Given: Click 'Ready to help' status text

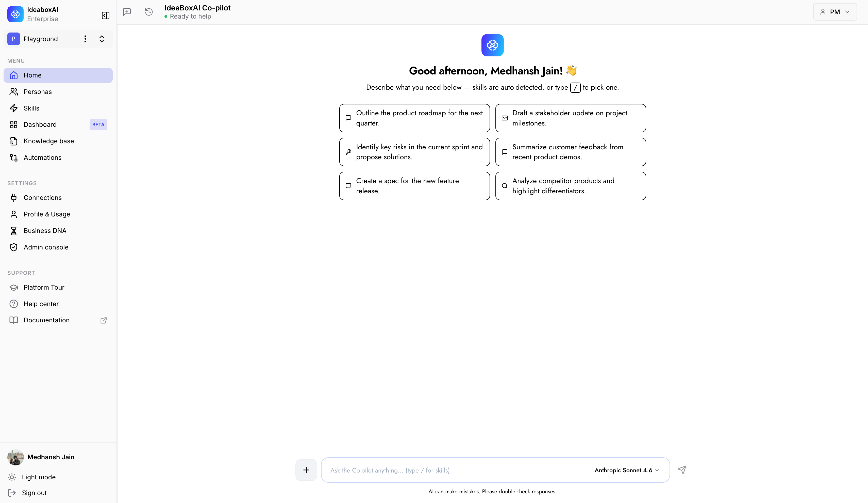Looking at the screenshot, I should pos(190,17).
